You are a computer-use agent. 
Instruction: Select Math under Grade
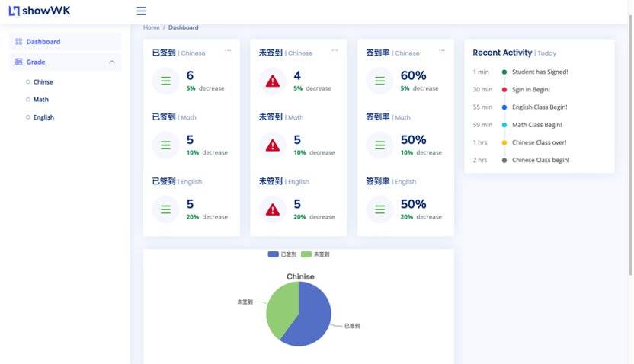[x=41, y=100]
